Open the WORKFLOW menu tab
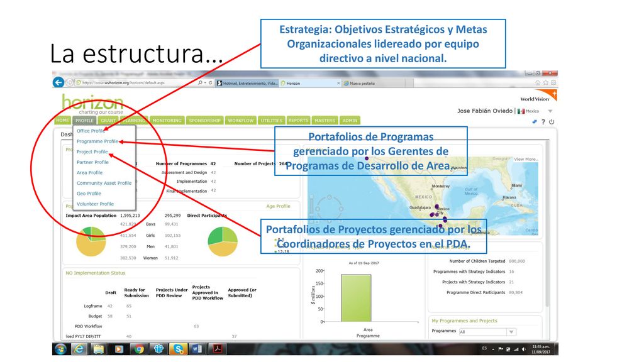The image size is (644, 362). (241, 121)
